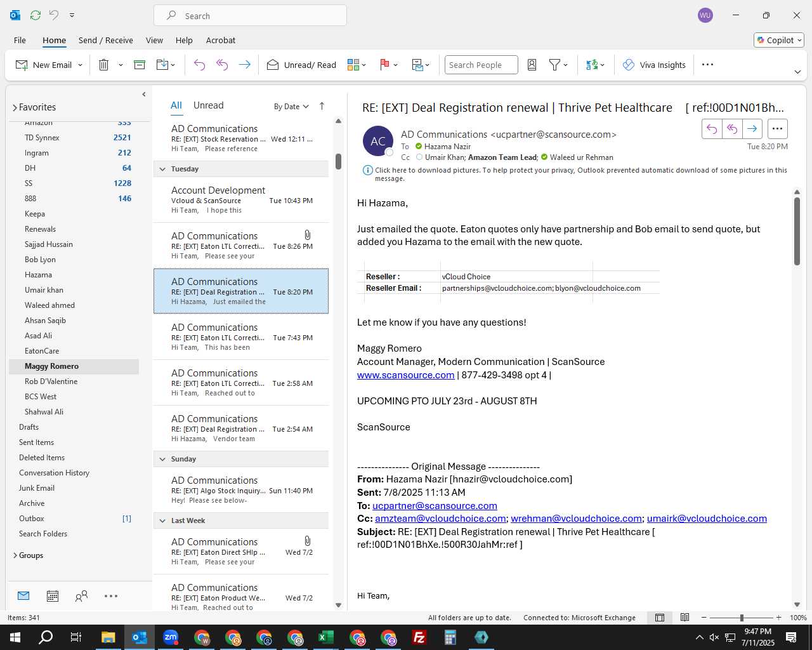
Task: Open More actions ellipsis in reading pane
Action: (777, 129)
